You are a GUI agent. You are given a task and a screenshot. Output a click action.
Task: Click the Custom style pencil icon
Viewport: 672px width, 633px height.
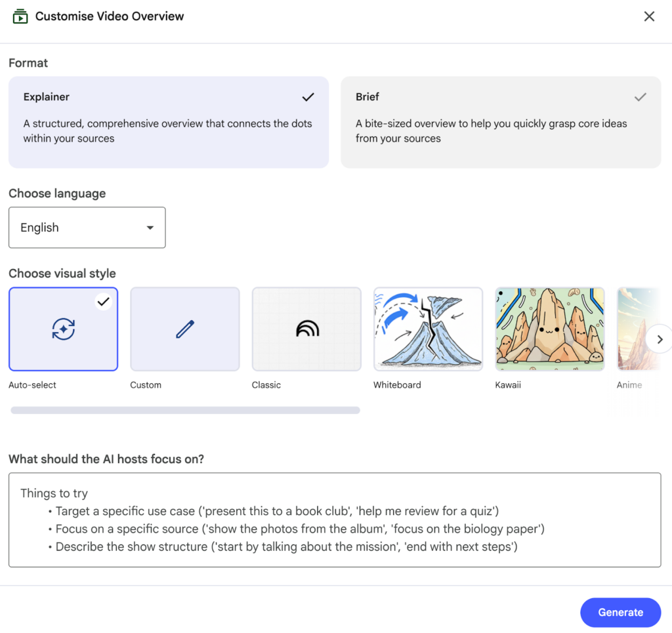click(x=185, y=329)
